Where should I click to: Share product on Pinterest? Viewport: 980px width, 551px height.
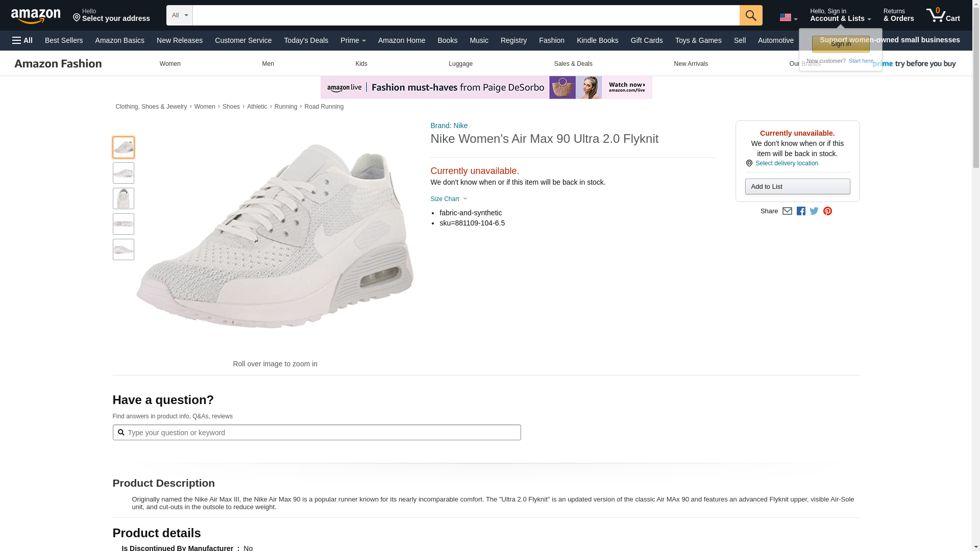pyautogui.click(x=827, y=211)
